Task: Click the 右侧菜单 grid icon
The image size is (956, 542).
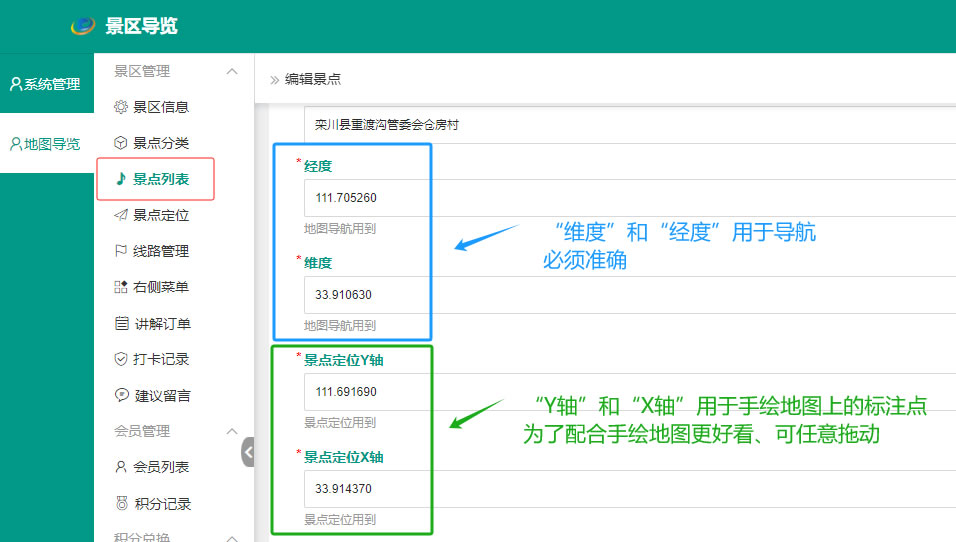Action: [121, 287]
